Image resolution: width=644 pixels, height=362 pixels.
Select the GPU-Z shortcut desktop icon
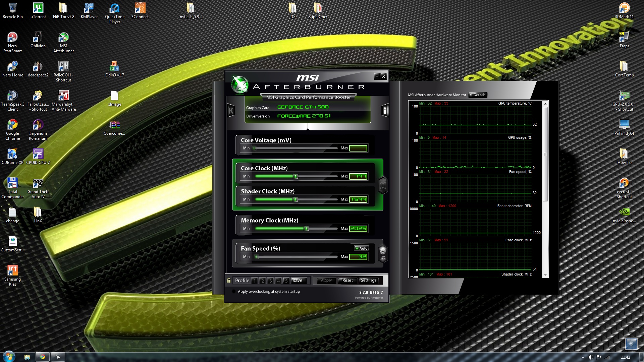tap(624, 101)
